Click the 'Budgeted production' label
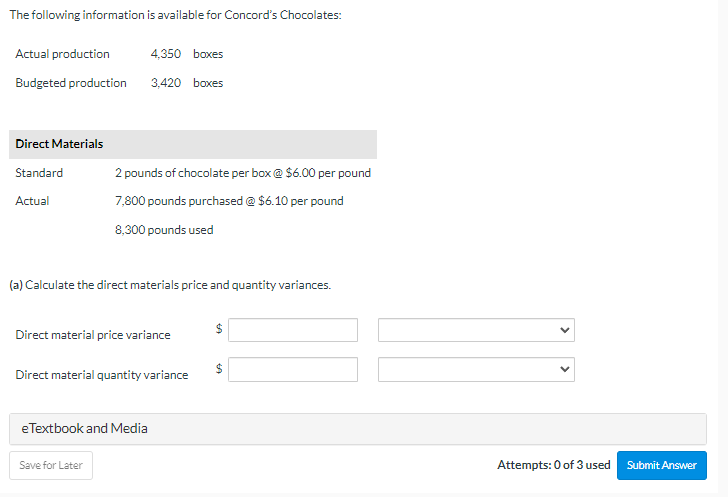Image resolution: width=728 pixels, height=497 pixels. 71,83
